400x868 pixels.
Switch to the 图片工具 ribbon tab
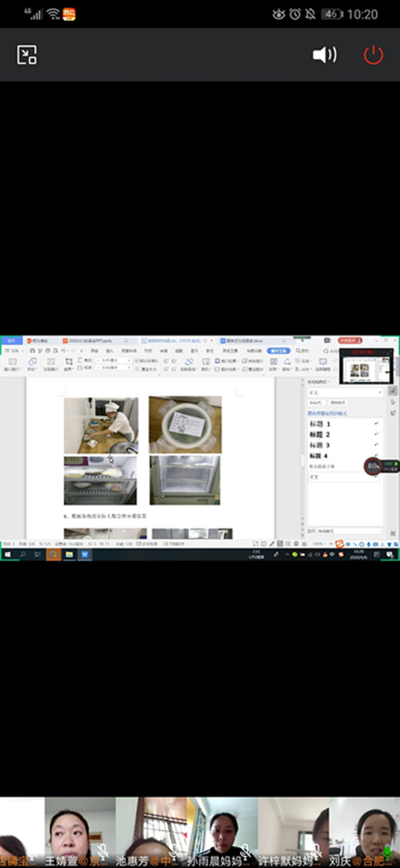tap(278, 351)
